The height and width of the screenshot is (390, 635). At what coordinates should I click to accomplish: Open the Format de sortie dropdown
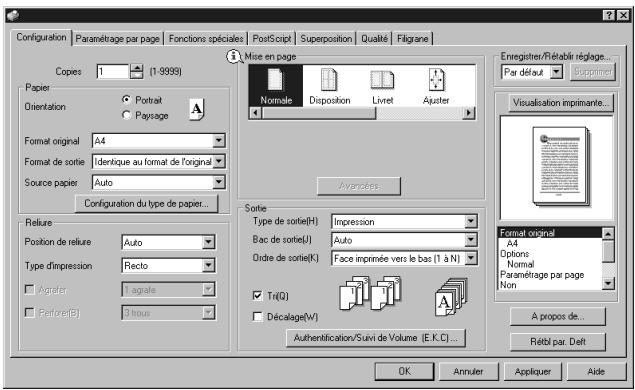pyautogui.click(x=219, y=162)
